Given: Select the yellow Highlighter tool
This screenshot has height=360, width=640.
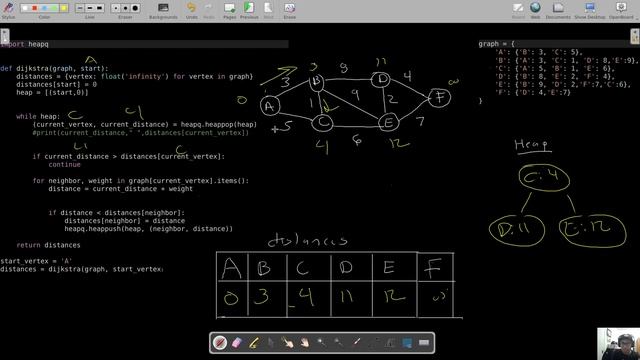Looking at the screenshot, I should pyautogui.click(x=253, y=342).
